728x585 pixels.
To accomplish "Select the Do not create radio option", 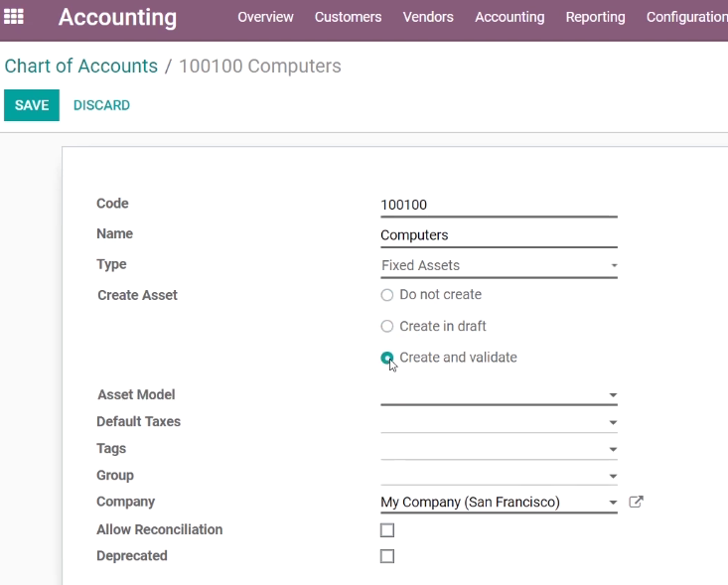I will 386,295.
